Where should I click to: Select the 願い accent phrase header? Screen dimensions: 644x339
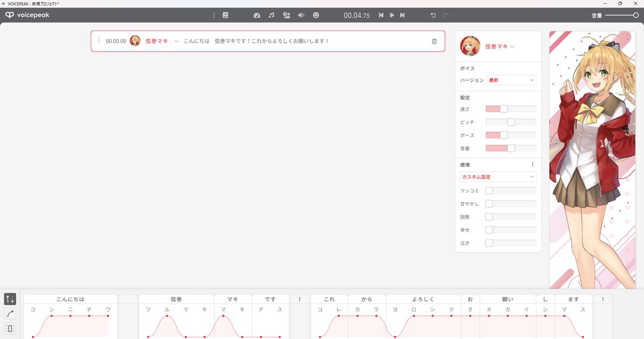point(508,299)
